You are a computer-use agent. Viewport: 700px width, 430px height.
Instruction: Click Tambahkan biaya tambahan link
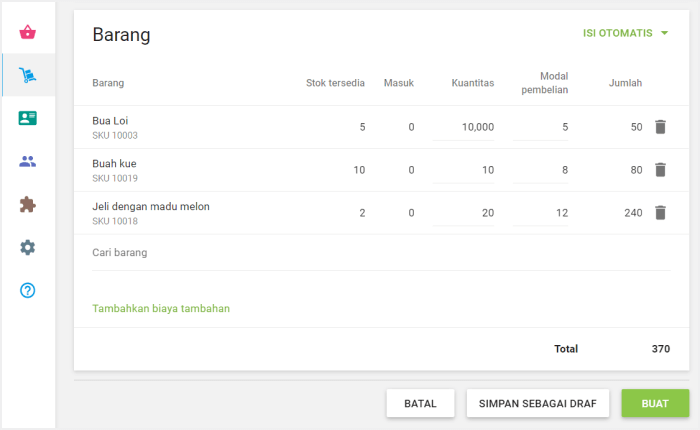(161, 308)
